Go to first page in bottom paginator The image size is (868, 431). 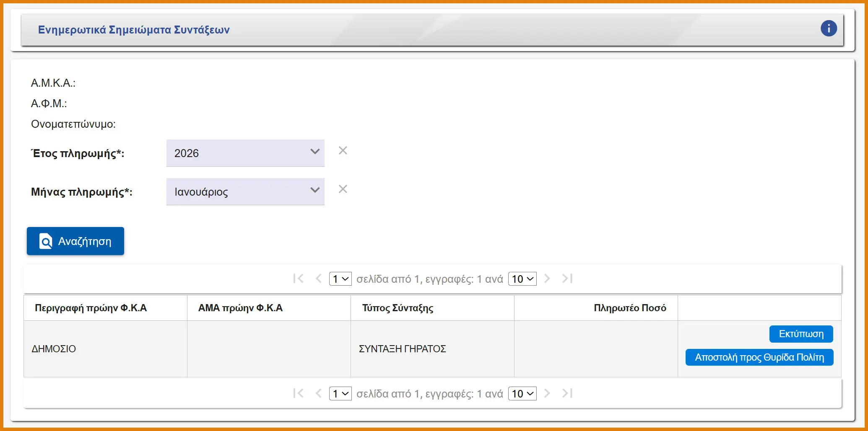(299, 393)
